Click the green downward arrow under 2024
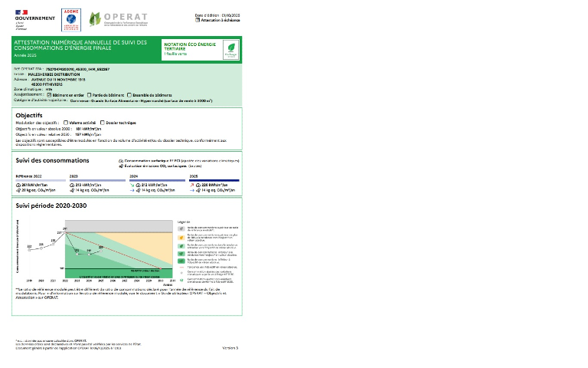This screenshot has width=588, height=368. (x=132, y=185)
